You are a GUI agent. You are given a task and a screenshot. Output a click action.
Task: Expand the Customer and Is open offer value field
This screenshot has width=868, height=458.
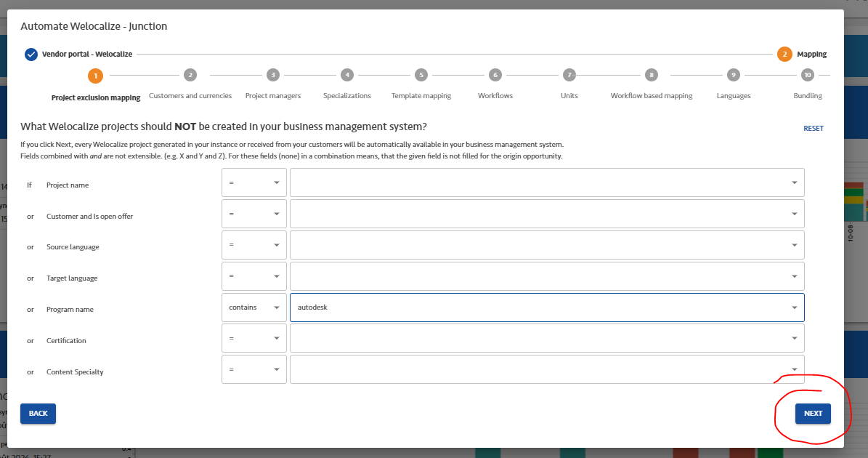click(547, 214)
